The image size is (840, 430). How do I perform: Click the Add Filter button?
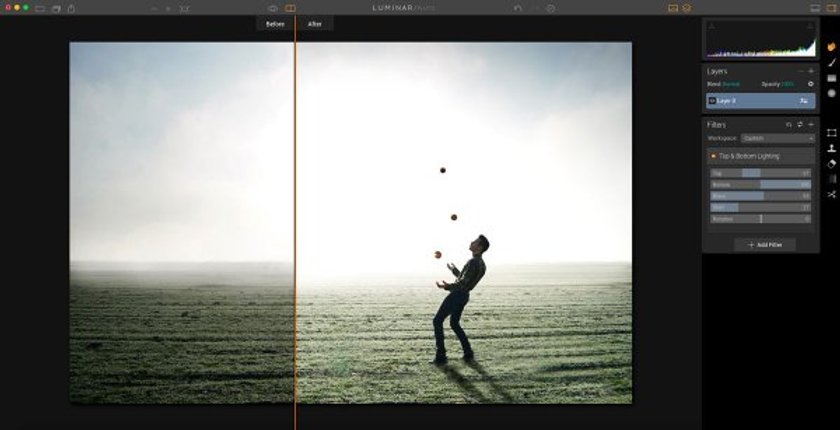[765, 245]
